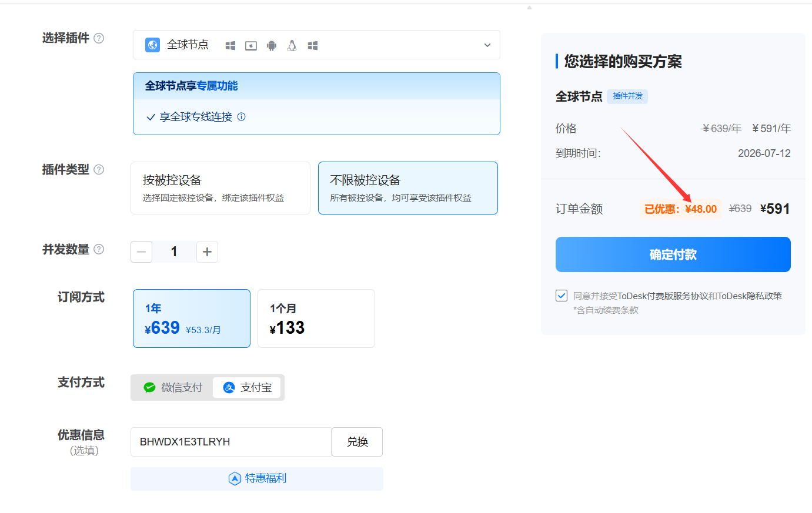
Task: Click the 您选择的购买方案 heading
Action: click(623, 61)
